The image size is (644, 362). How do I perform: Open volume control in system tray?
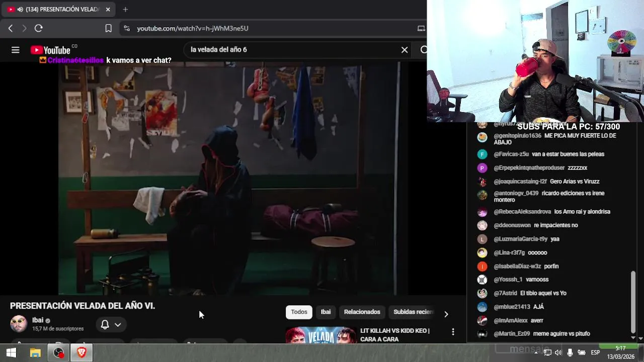click(558, 353)
